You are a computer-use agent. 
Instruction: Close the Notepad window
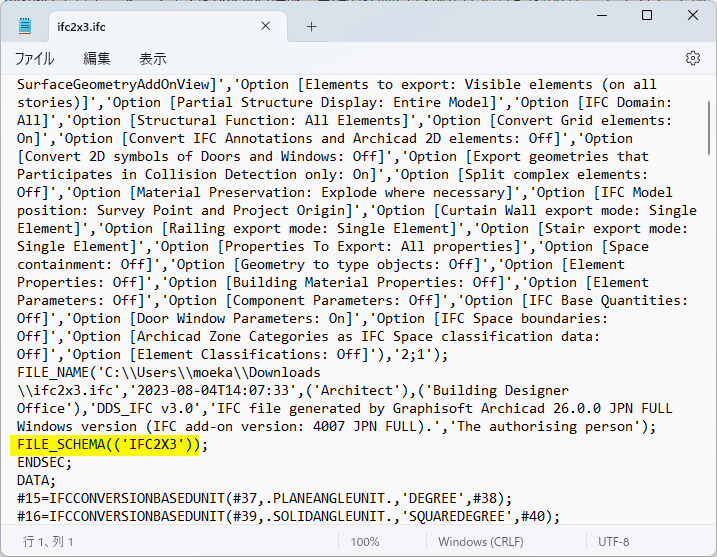click(692, 16)
